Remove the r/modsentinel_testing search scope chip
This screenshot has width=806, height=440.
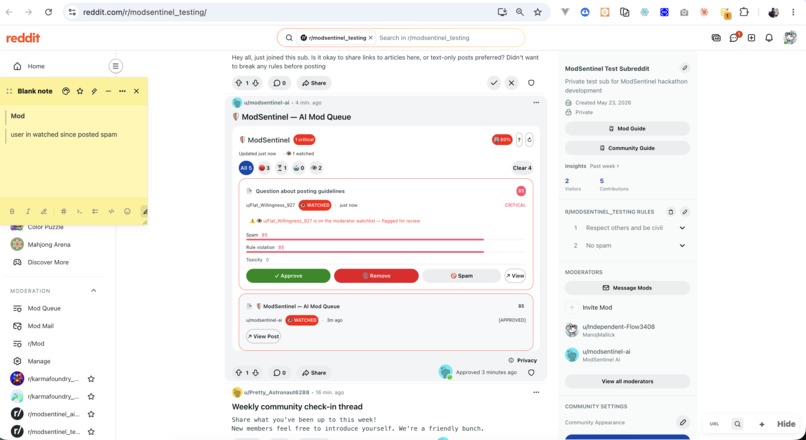pyautogui.click(x=371, y=38)
